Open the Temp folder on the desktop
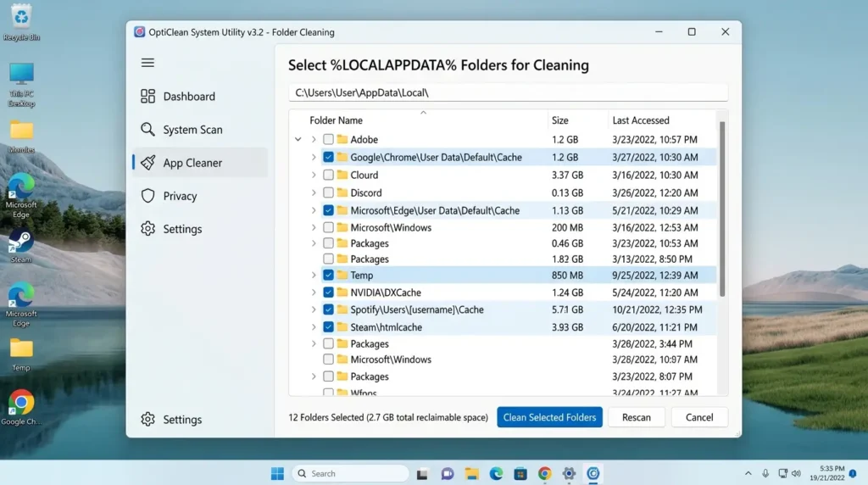 coord(21,355)
